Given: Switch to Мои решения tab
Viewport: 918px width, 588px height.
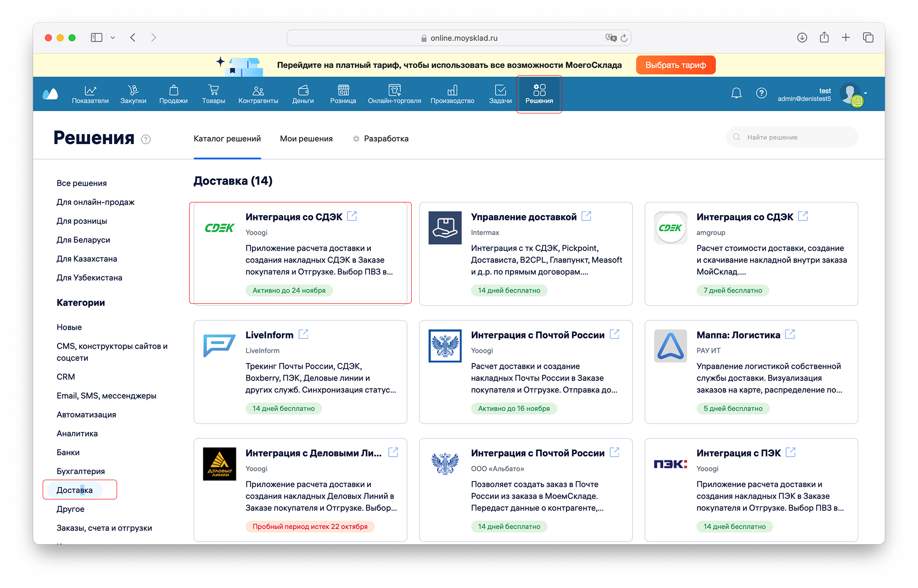Looking at the screenshot, I should pyautogui.click(x=306, y=139).
